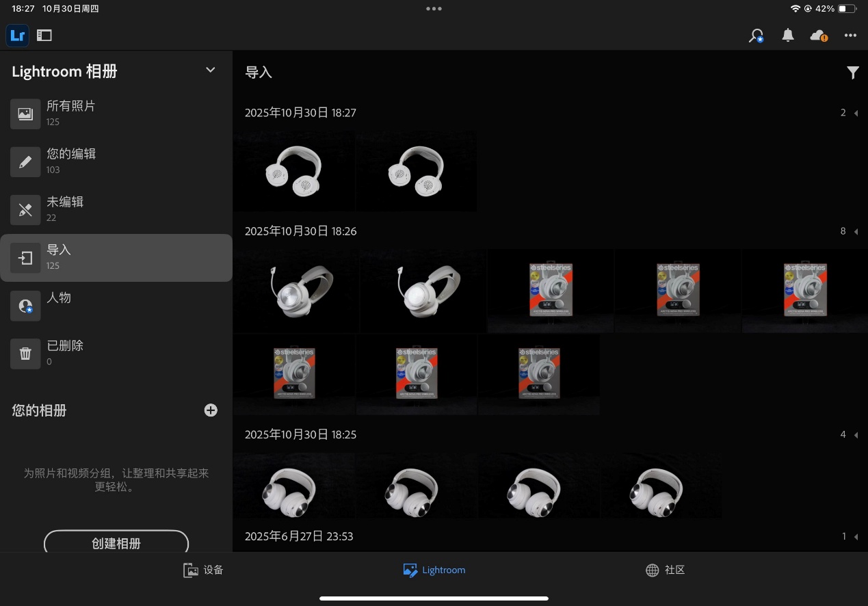Image resolution: width=868 pixels, height=606 pixels.
Task: Open the search icon in top bar
Action: point(756,36)
